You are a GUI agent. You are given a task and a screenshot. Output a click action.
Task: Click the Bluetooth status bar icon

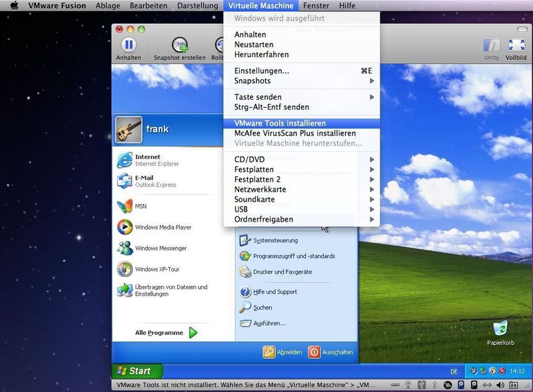coord(434,385)
